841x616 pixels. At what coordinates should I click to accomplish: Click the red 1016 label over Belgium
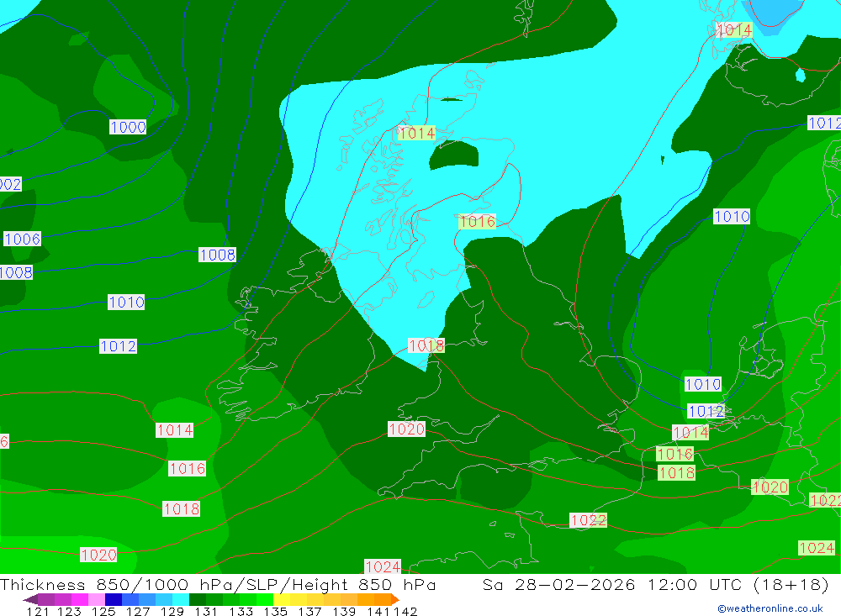(675, 454)
